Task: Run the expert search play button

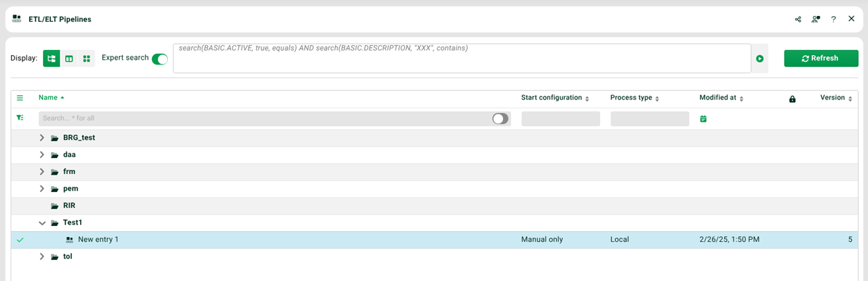Action: point(760,58)
